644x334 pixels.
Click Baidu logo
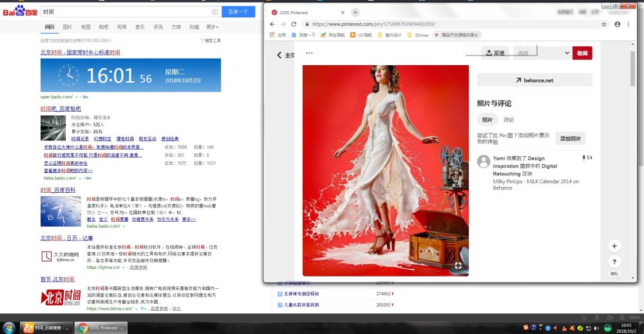[x=20, y=12]
